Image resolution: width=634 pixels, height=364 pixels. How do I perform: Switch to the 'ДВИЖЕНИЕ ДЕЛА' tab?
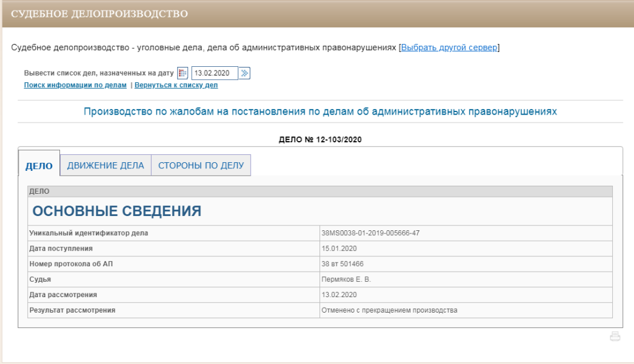(x=105, y=165)
